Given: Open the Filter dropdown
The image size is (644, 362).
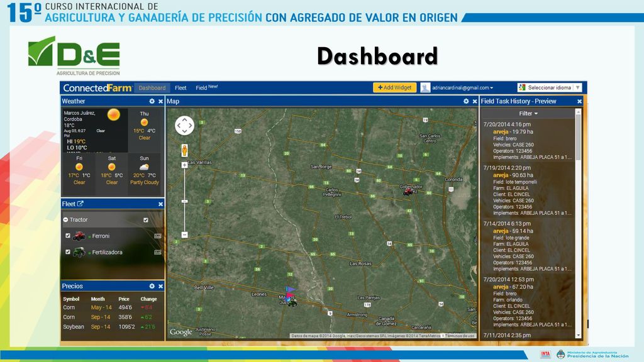Looking at the screenshot, I should click(x=528, y=113).
